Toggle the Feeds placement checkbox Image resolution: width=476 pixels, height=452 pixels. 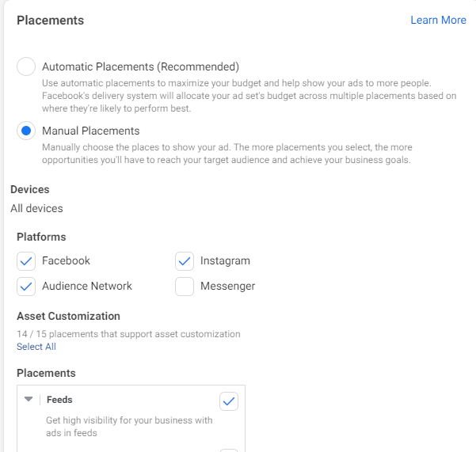[229, 401]
